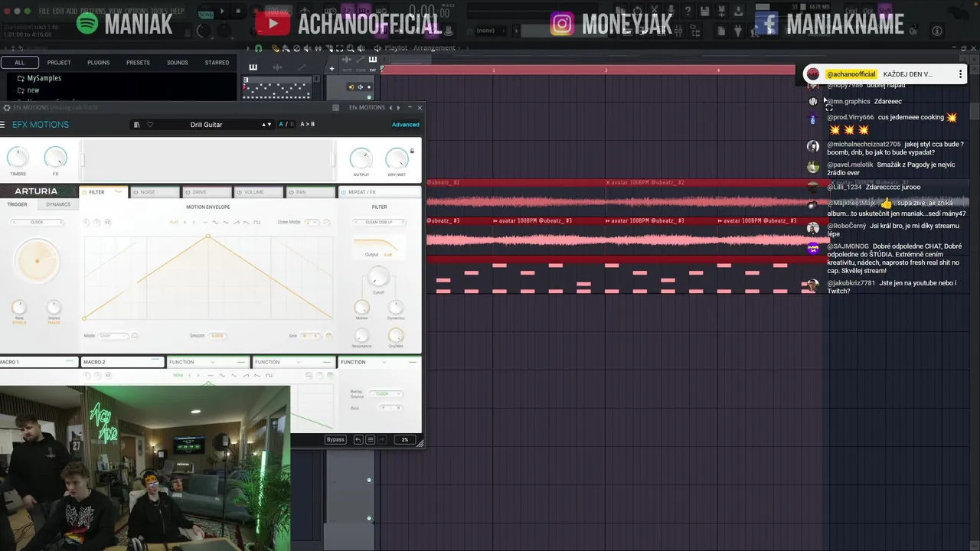Select the playlist mute tool

click(308, 48)
